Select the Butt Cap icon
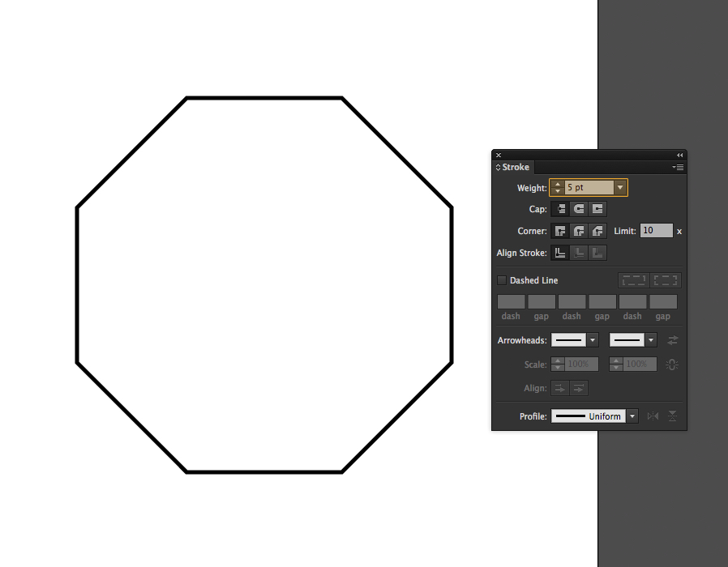 [x=560, y=209]
